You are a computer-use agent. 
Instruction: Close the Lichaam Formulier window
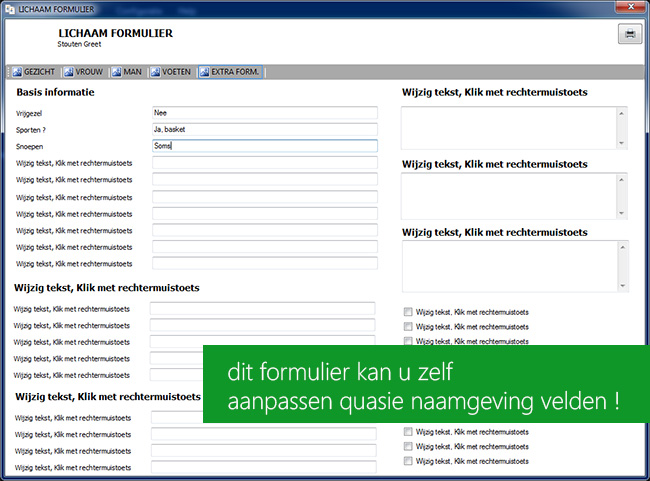(x=631, y=7)
